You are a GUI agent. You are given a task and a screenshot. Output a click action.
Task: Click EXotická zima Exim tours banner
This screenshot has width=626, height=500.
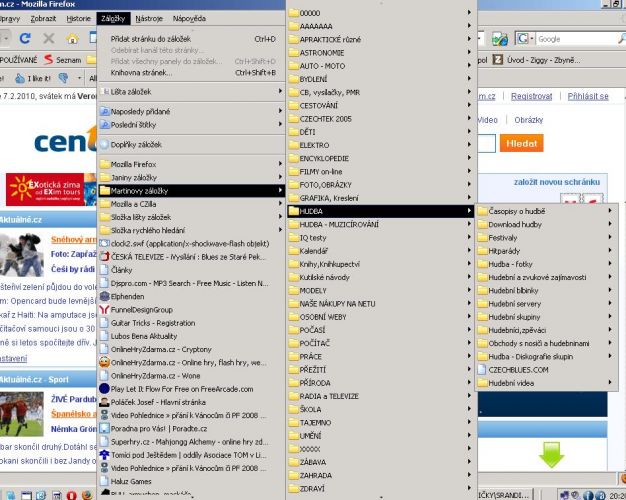pos(50,189)
